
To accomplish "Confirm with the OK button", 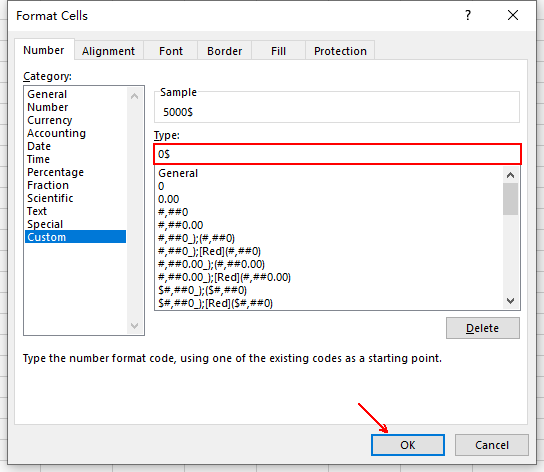I will click(408, 445).
